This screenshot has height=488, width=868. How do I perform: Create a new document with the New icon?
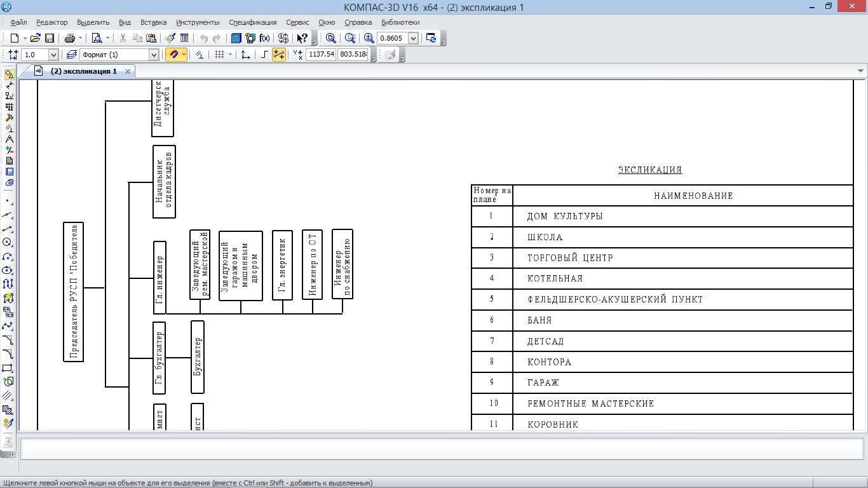coord(14,38)
